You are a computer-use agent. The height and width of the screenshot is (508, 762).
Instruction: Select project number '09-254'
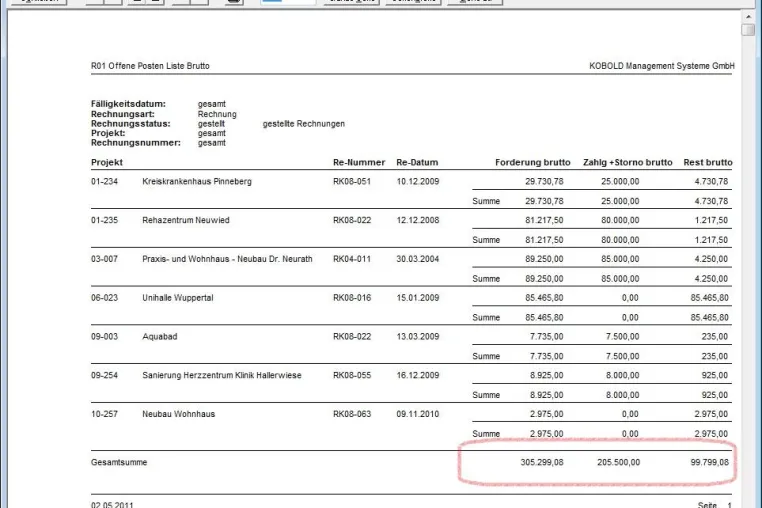pyautogui.click(x=104, y=375)
